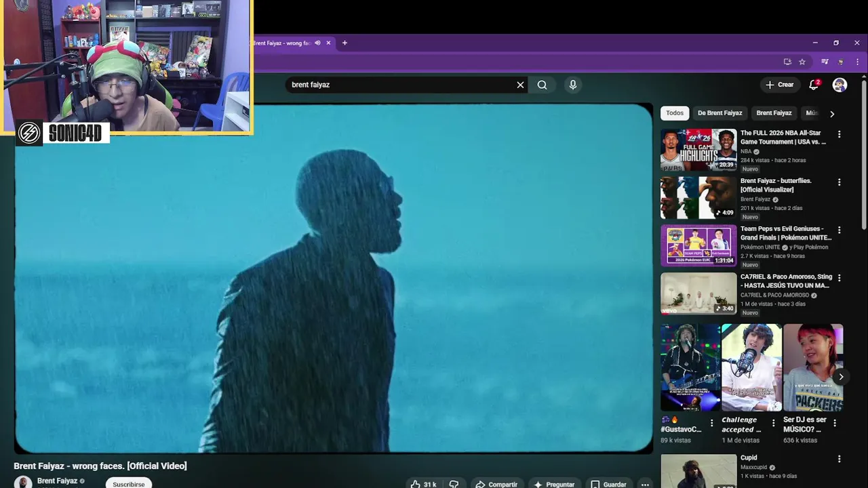Open the Ser DJ es ser MÚSICO short thumbnail
The width and height of the screenshot is (868, 488).
click(x=813, y=367)
